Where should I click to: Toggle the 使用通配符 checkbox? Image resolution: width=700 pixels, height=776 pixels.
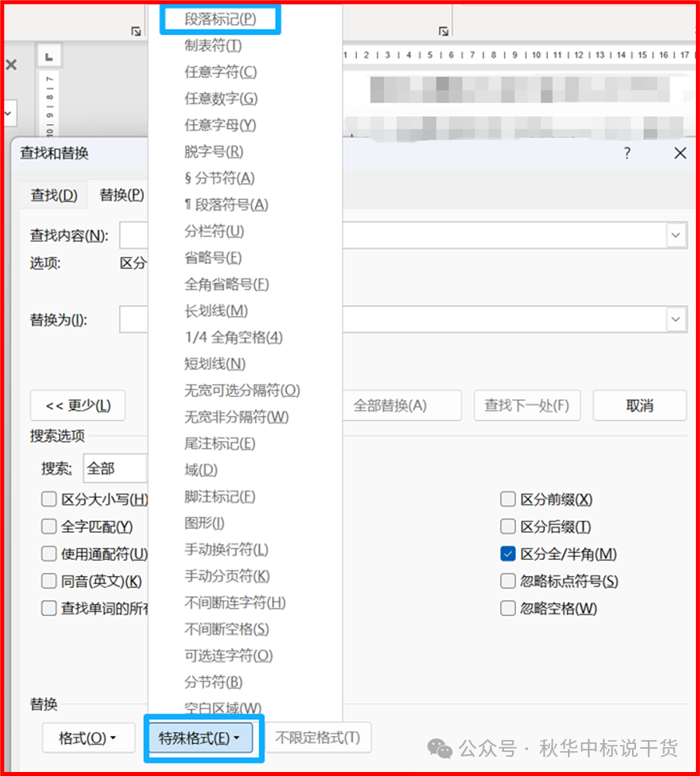click(x=49, y=554)
